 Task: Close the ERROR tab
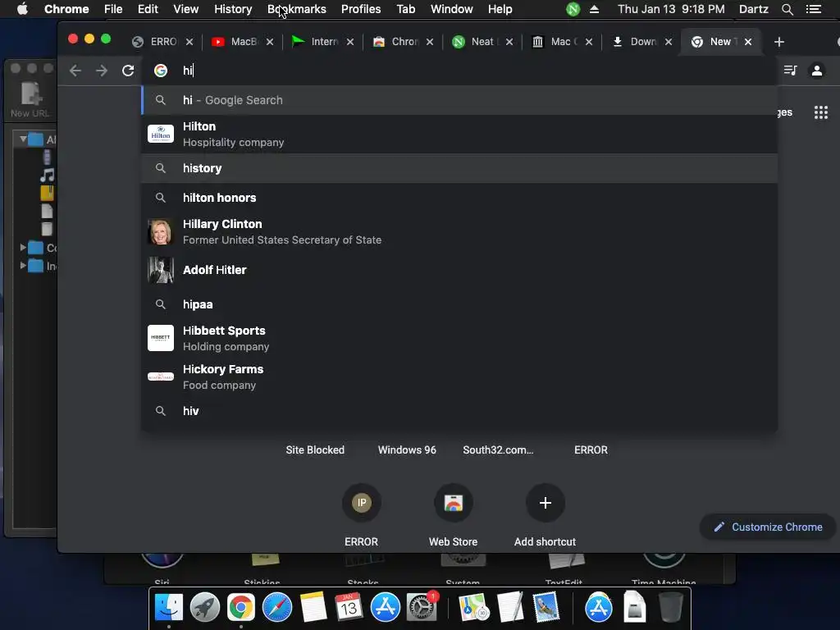pyautogui.click(x=189, y=42)
